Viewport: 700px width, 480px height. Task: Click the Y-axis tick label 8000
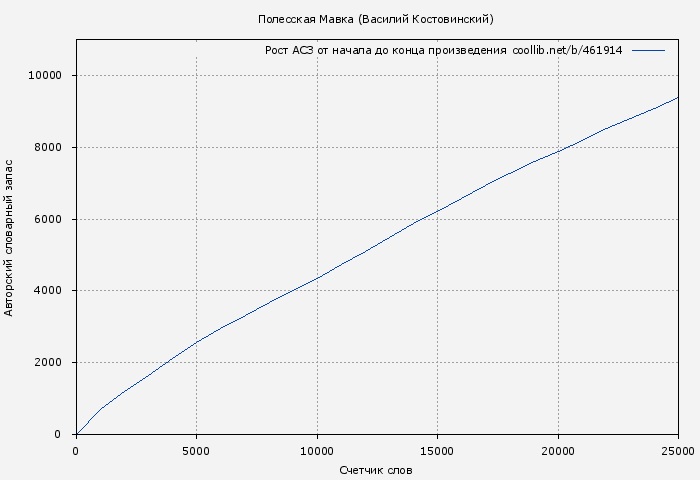click(x=47, y=147)
